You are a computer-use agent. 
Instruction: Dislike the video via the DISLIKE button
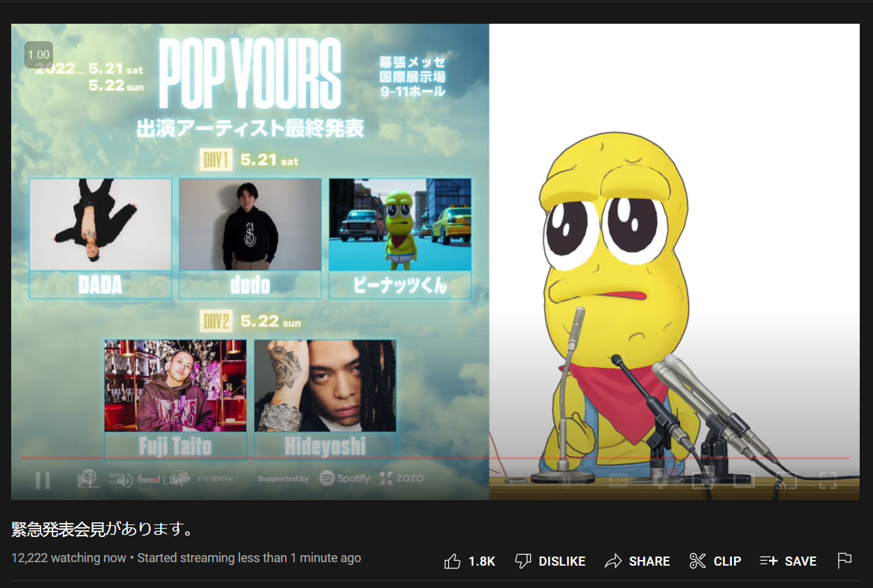click(x=550, y=561)
